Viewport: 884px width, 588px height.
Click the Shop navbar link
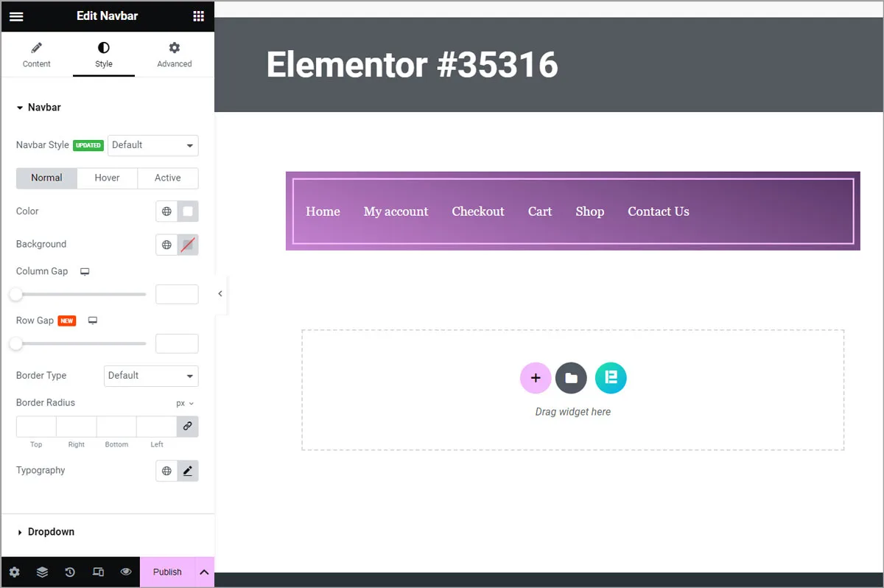point(590,211)
